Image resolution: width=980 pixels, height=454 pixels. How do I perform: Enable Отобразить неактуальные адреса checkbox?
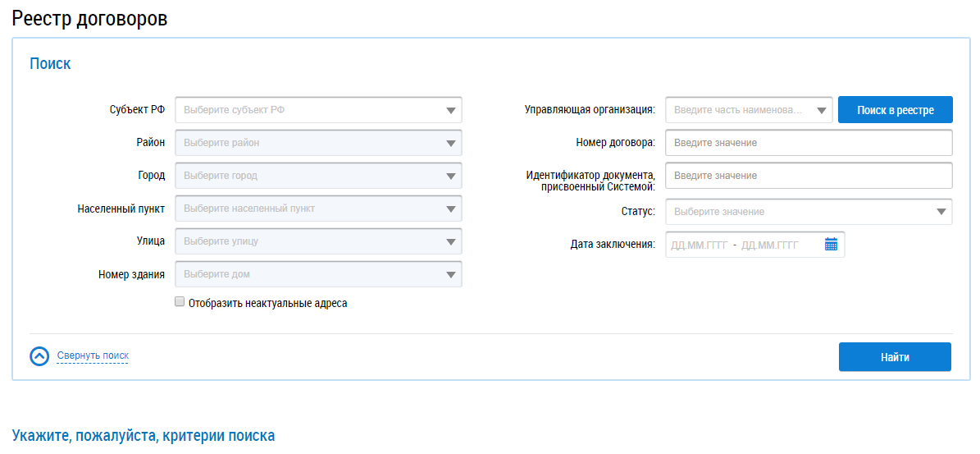[x=180, y=302]
